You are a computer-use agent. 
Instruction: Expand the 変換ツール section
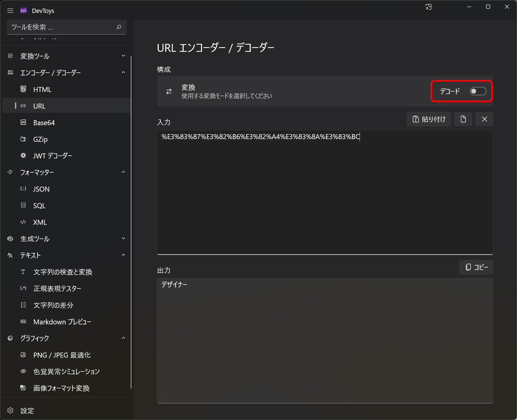click(x=123, y=55)
